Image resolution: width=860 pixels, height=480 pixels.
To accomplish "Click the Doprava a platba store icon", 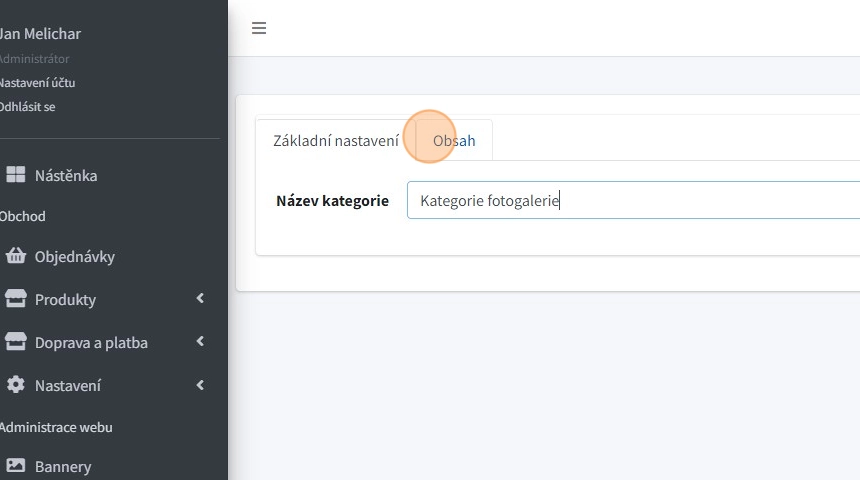I will pos(16,342).
